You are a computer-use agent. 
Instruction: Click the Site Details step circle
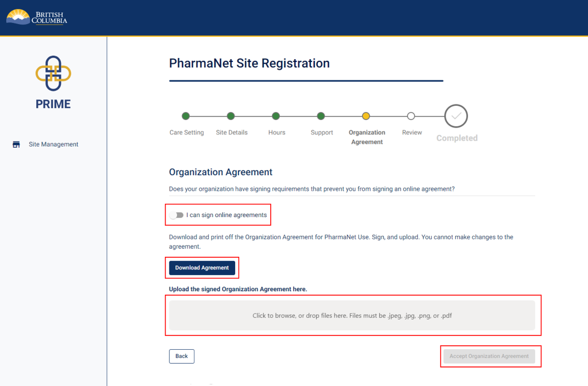pyautogui.click(x=232, y=115)
